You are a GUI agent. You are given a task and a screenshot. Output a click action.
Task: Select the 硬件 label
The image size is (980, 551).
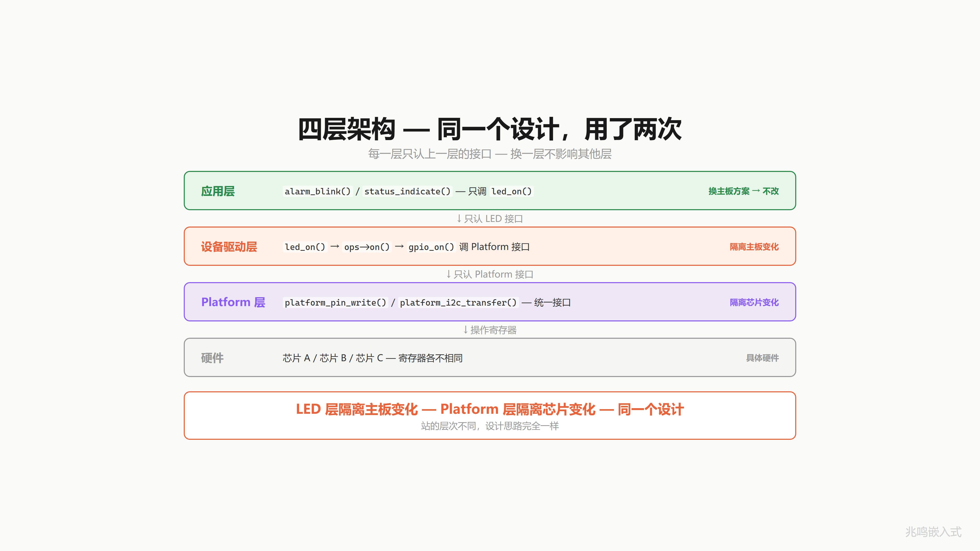click(x=212, y=358)
